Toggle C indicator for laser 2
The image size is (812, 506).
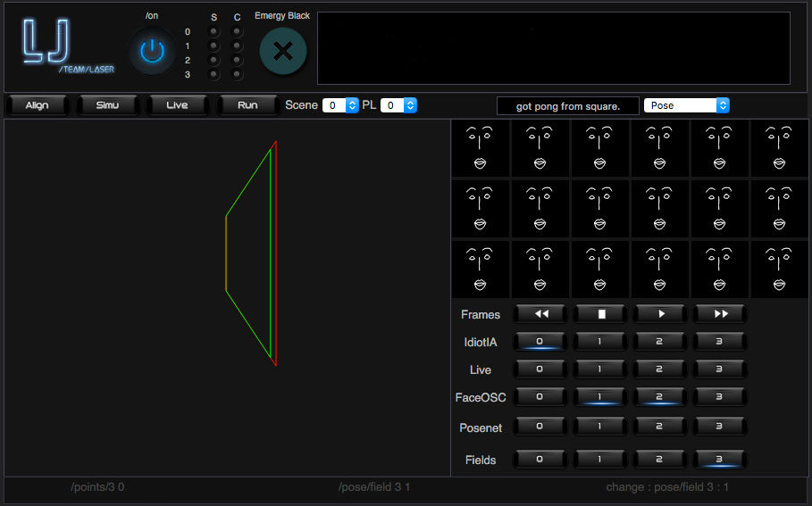(237, 60)
